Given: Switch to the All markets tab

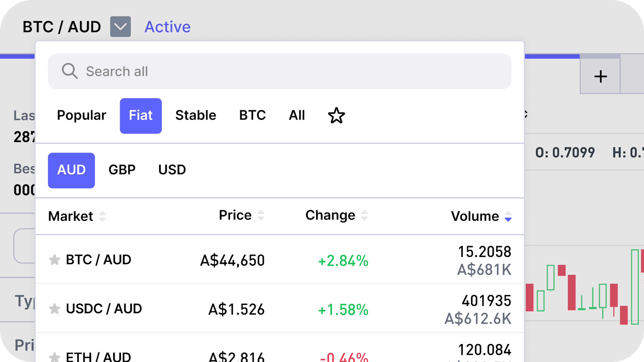Looking at the screenshot, I should (x=297, y=115).
